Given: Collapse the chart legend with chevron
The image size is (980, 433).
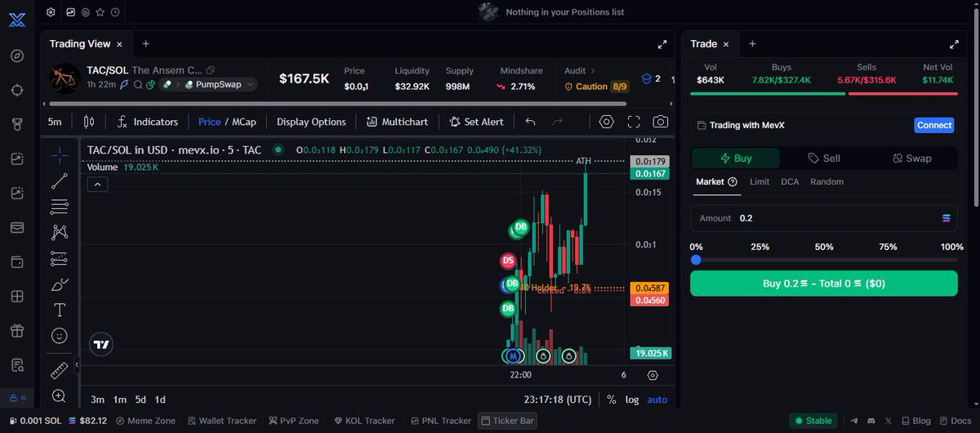Looking at the screenshot, I should [x=97, y=185].
